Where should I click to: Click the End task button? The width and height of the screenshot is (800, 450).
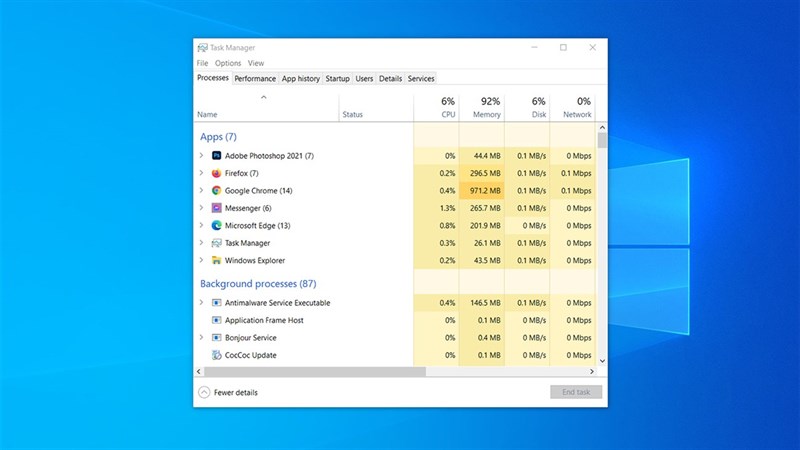(576, 392)
